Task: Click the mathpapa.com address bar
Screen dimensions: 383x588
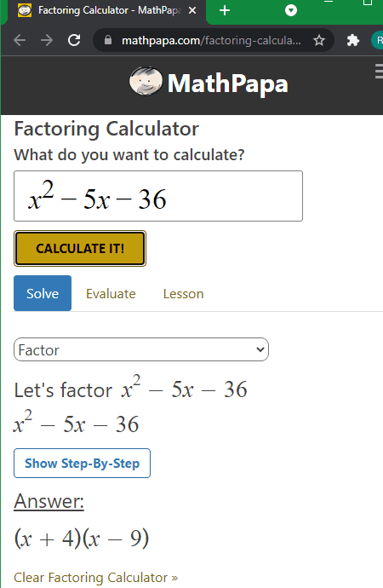Action: coord(214,40)
